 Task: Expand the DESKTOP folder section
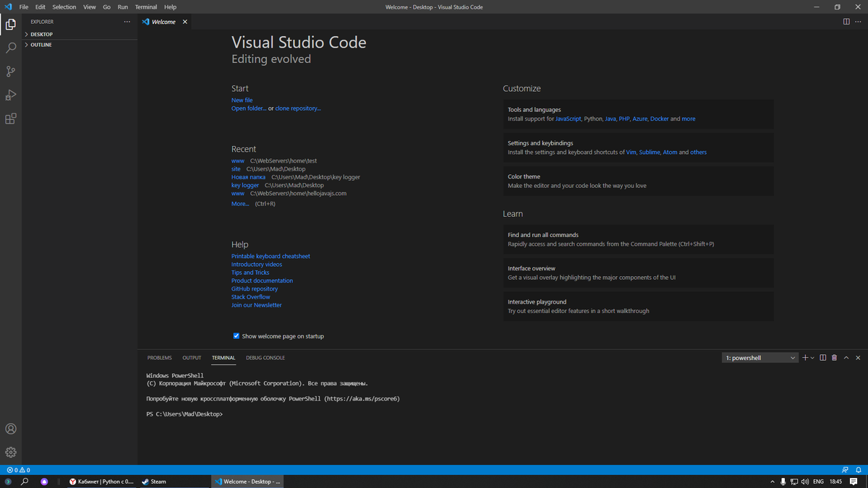click(41, 34)
